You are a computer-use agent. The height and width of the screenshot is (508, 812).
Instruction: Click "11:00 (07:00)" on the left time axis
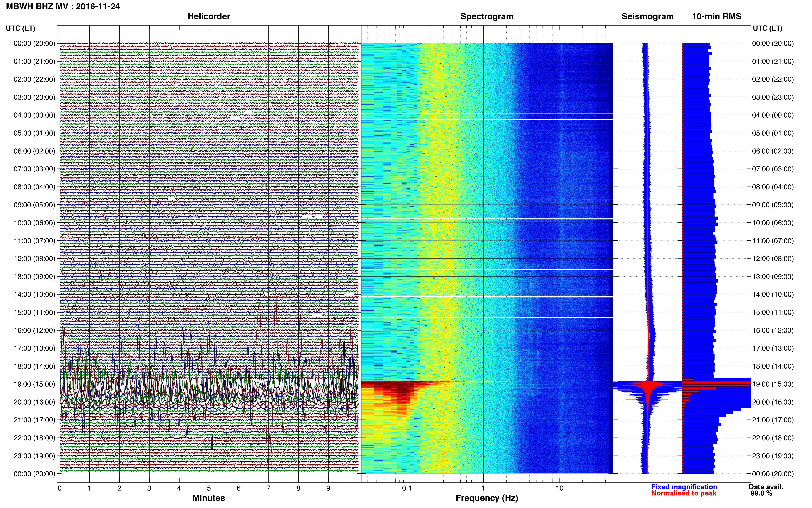click(34, 241)
